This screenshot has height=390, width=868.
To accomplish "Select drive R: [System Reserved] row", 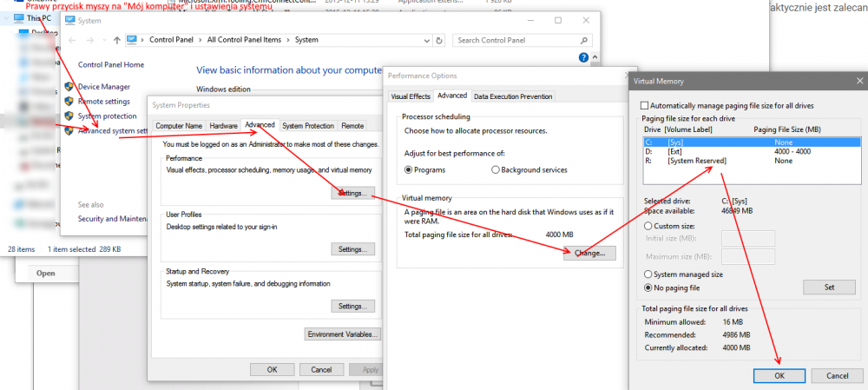I will coord(752,161).
